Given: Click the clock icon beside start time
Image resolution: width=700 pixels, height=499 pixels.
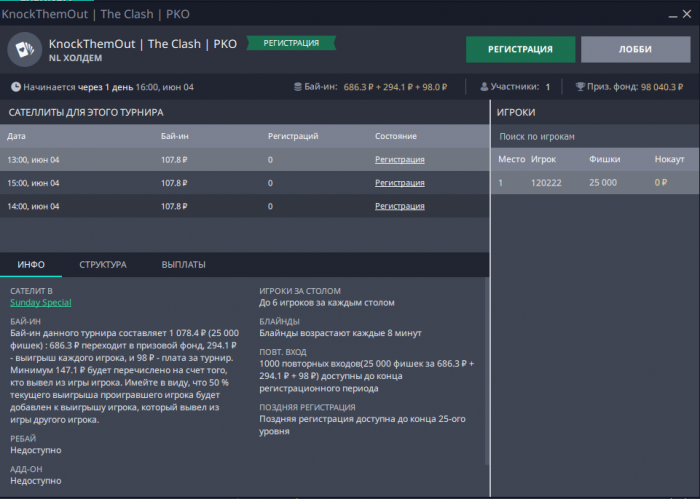Looking at the screenshot, I should point(15,87).
